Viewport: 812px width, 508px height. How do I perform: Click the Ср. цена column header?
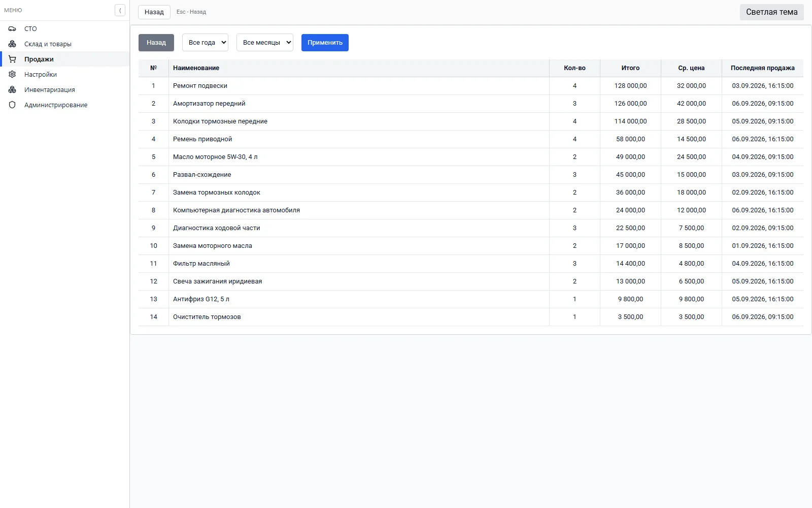(691, 68)
